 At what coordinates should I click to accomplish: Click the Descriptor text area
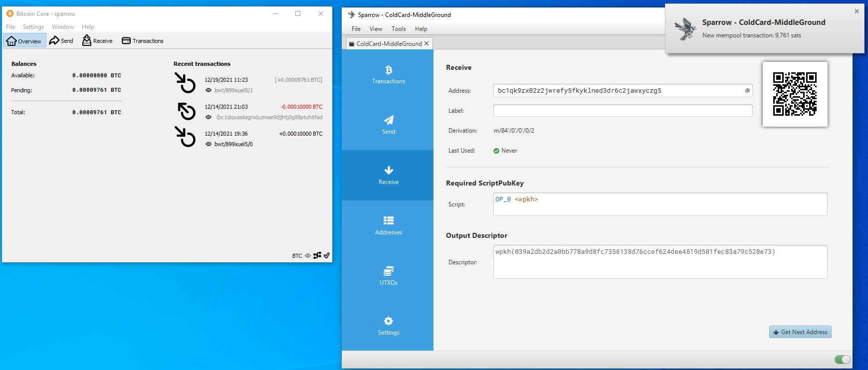coord(660,262)
